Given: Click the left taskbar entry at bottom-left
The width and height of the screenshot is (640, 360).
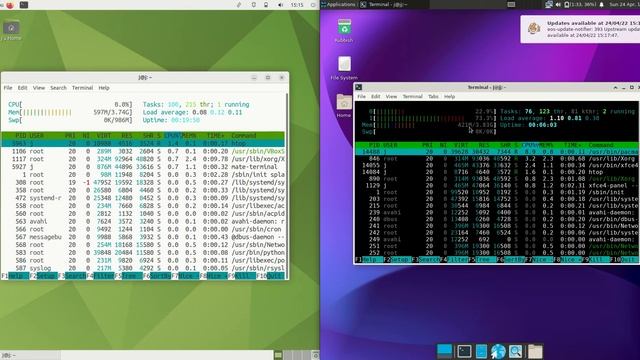Looking at the screenshot, I should point(30,356).
